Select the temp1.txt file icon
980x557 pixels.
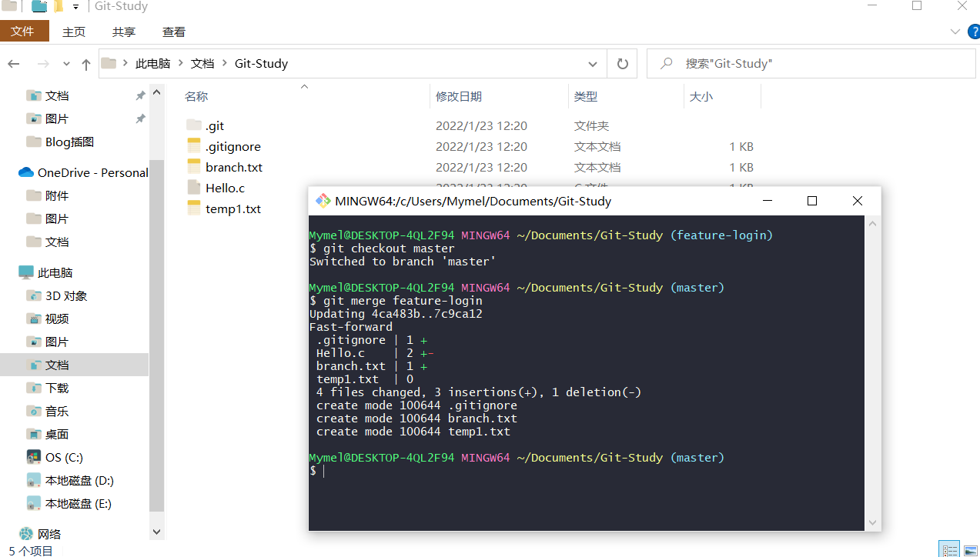(194, 208)
